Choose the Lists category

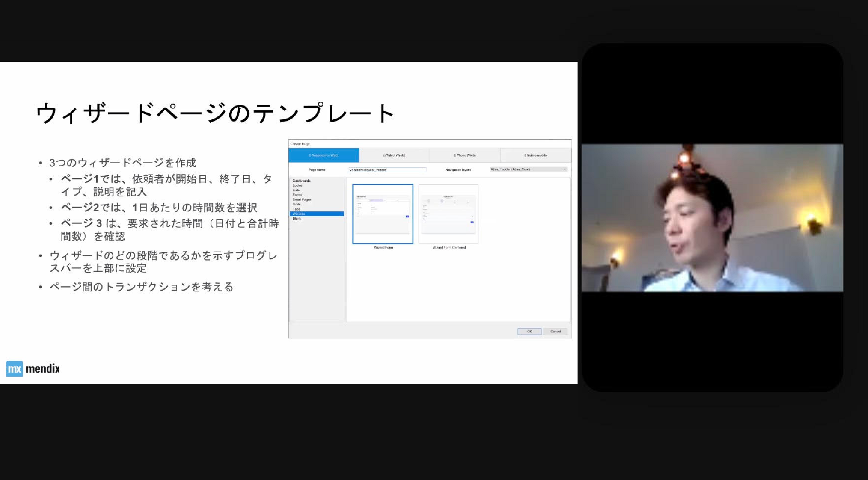click(296, 190)
